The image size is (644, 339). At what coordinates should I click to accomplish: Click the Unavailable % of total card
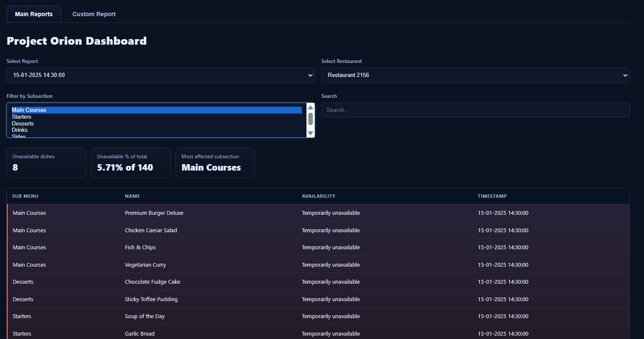[131, 162]
